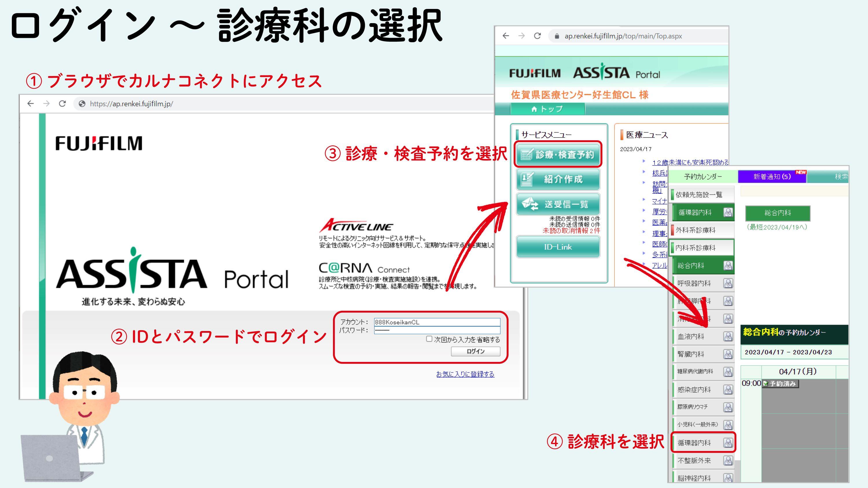
Task: Click the 診療・検査予約 service button
Action: point(558,155)
